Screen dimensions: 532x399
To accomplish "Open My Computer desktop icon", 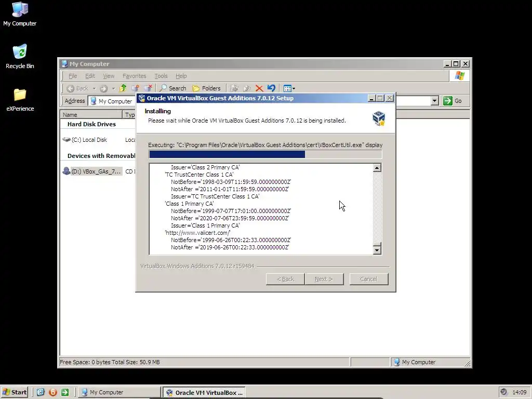I will [20, 14].
